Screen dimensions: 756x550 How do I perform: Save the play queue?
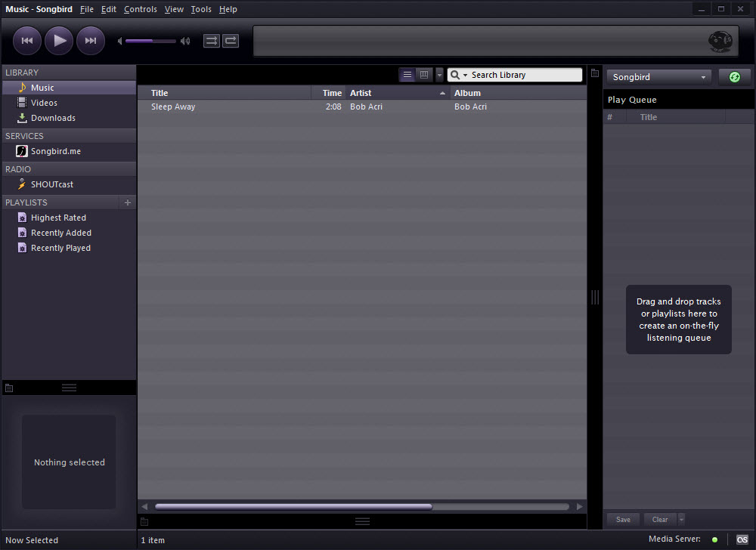(x=623, y=520)
